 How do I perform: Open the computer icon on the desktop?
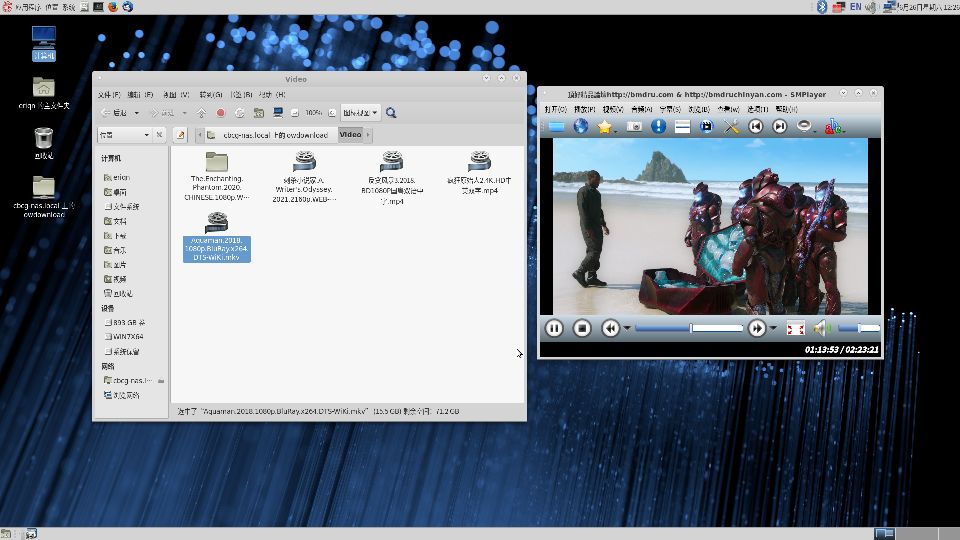pos(43,43)
